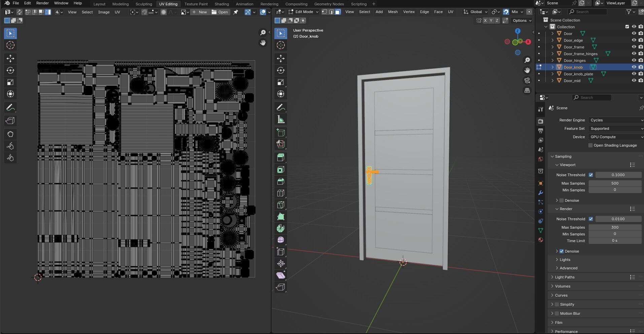Open the Material properties tab
Viewport: 644px width, 334px height.
click(541, 240)
